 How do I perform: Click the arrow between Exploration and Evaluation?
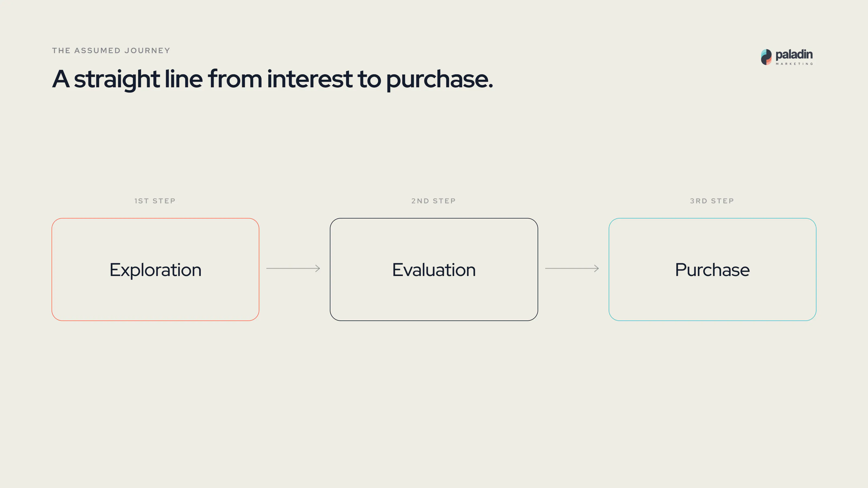293,268
